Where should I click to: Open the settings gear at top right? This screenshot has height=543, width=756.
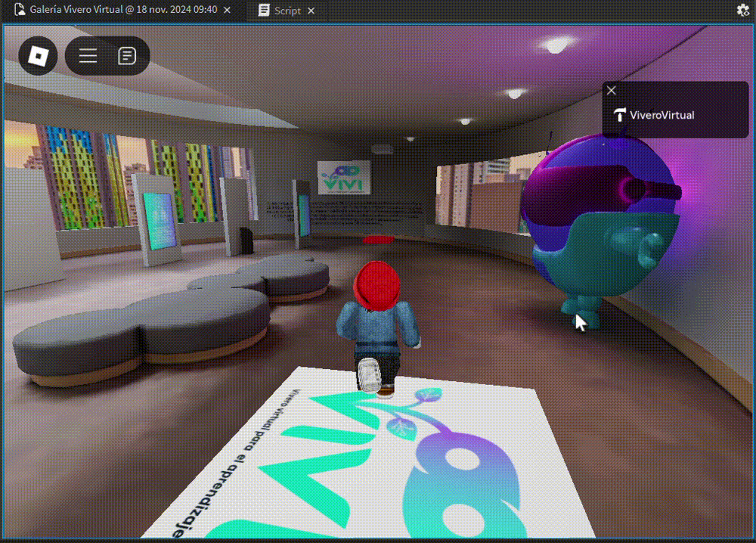[x=743, y=10]
